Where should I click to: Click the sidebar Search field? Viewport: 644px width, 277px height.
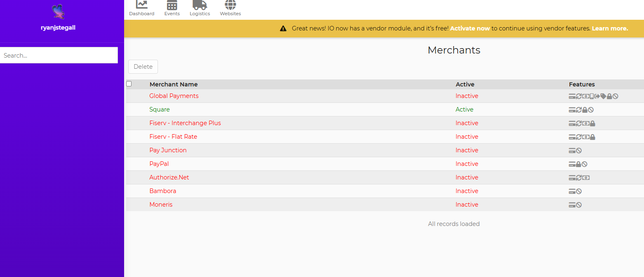[59, 55]
